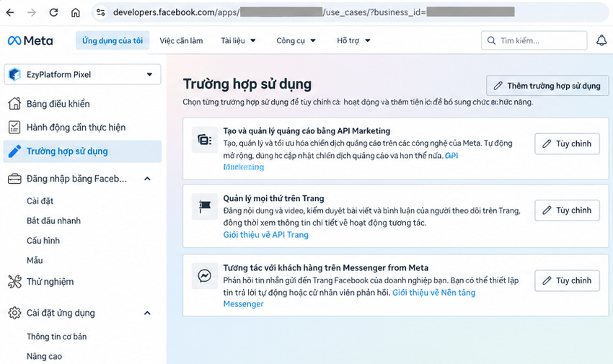Open Hành động cần thực hiện in sidebar
This screenshot has height=364, width=613.
(76, 128)
